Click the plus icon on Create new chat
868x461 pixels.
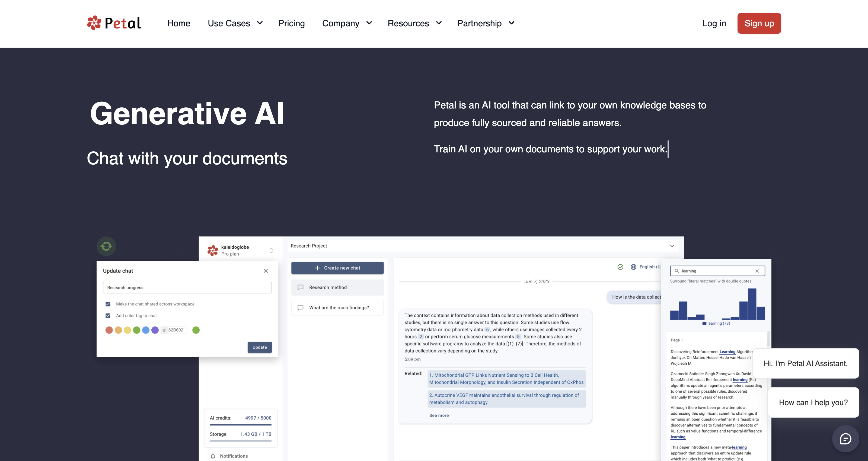tap(317, 268)
